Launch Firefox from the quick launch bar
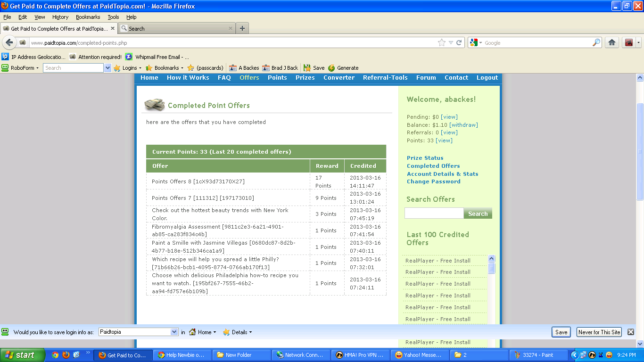The image size is (644, 362). (x=66, y=355)
